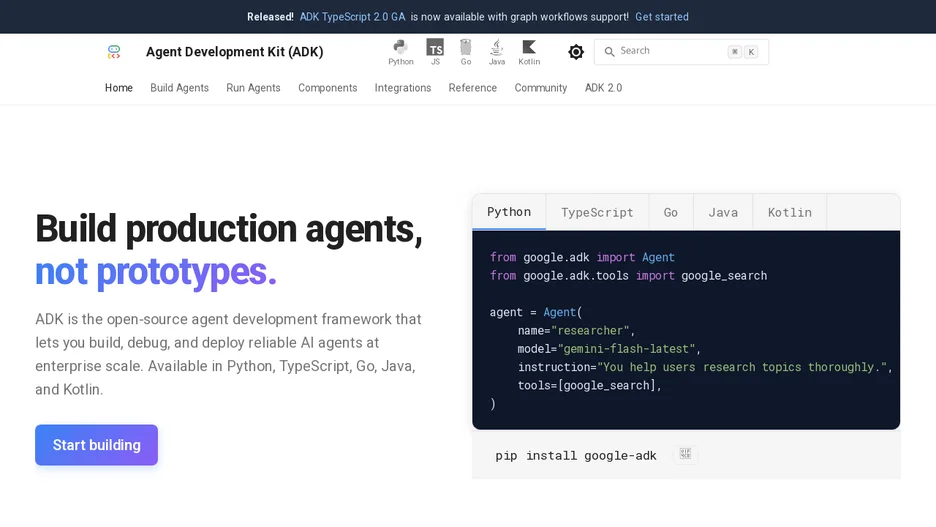This screenshot has height=527, width=936.
Task: Click the search magnifier icon
Action: coord(609,52)
